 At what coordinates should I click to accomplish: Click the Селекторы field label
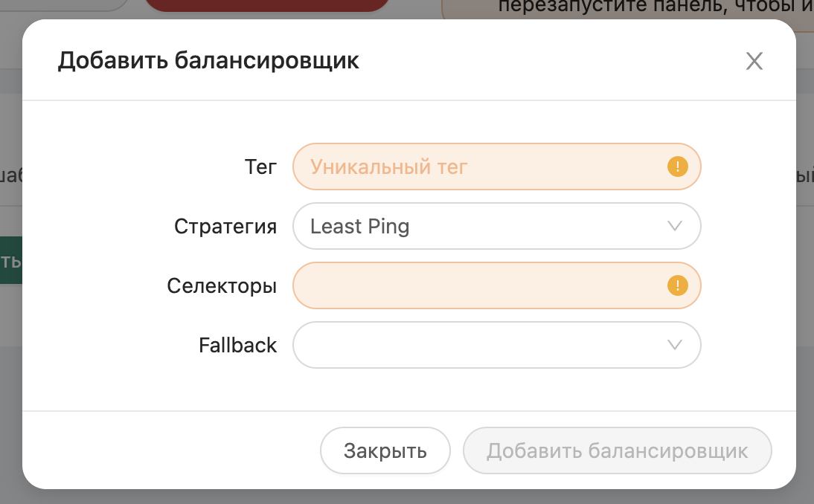point(222,285)
